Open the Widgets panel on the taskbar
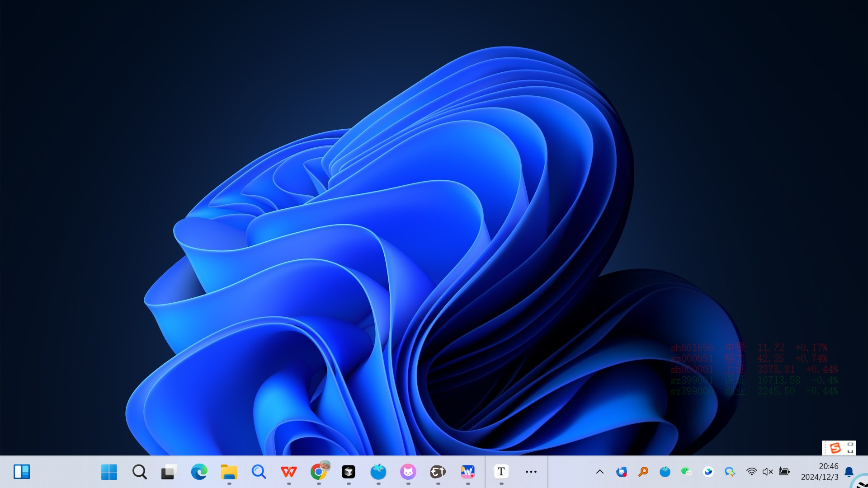Image resolution: width=868 pixels, height=488 pixels. coord(21,472)
